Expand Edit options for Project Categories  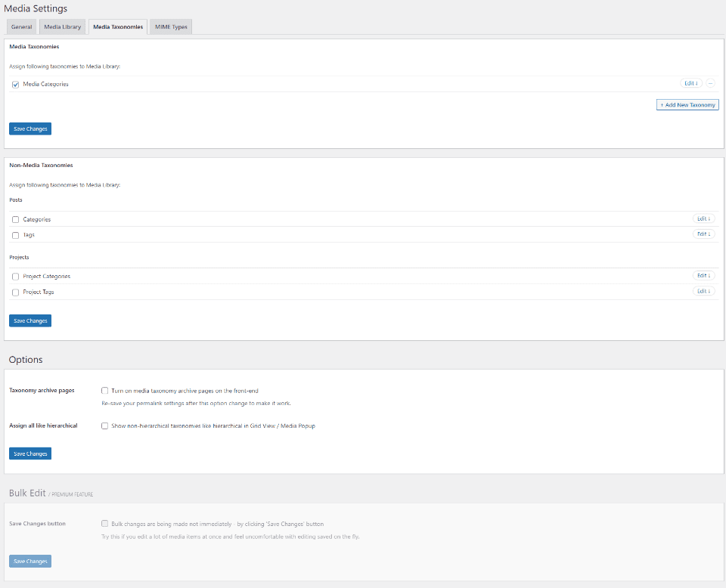coord(703,275)
